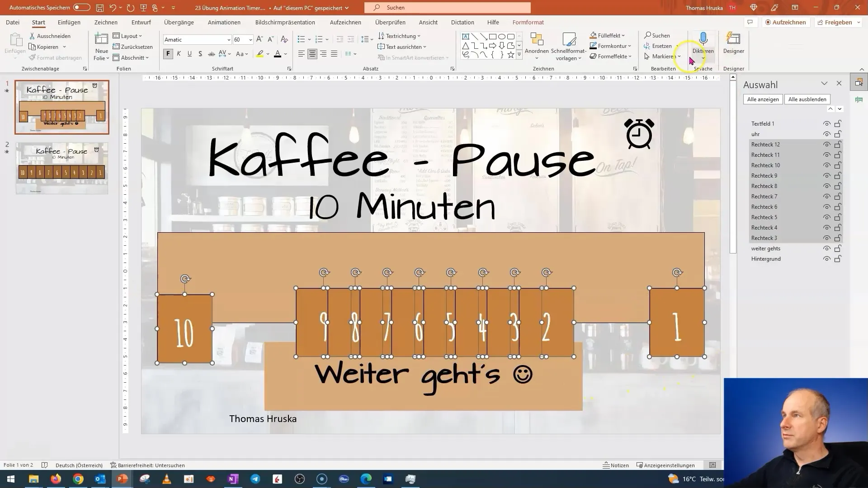Decrease font size with the smaller A

click(x=270, y=39)
